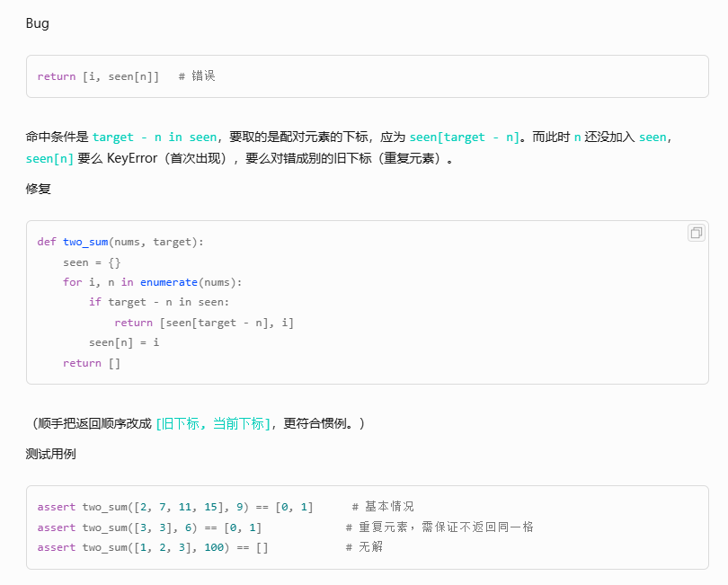
Task: Click the 修复 heading
Action: (38, 189)
